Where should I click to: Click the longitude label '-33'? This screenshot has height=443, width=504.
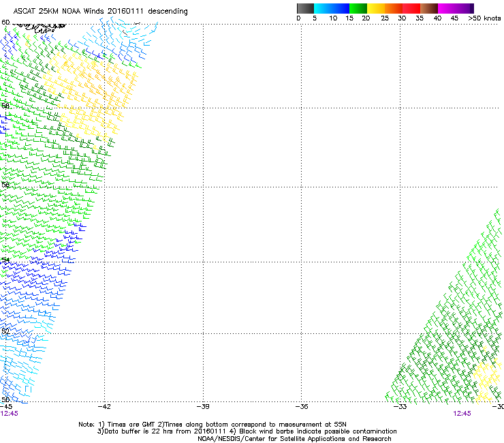(400, 407)
